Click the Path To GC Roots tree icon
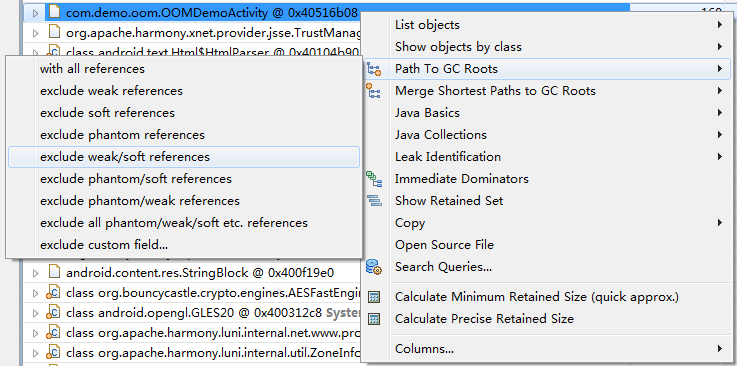The width and height of the screenshot is (737, 366). click(374, 69)
